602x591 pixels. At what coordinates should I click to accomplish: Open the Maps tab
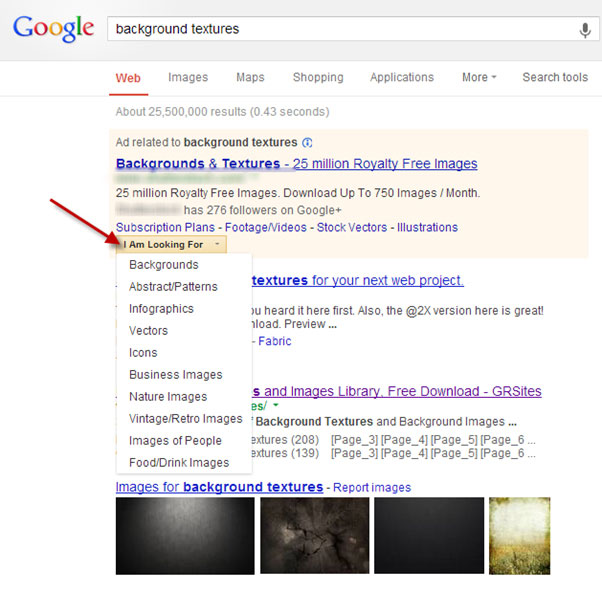pos(250,78)
